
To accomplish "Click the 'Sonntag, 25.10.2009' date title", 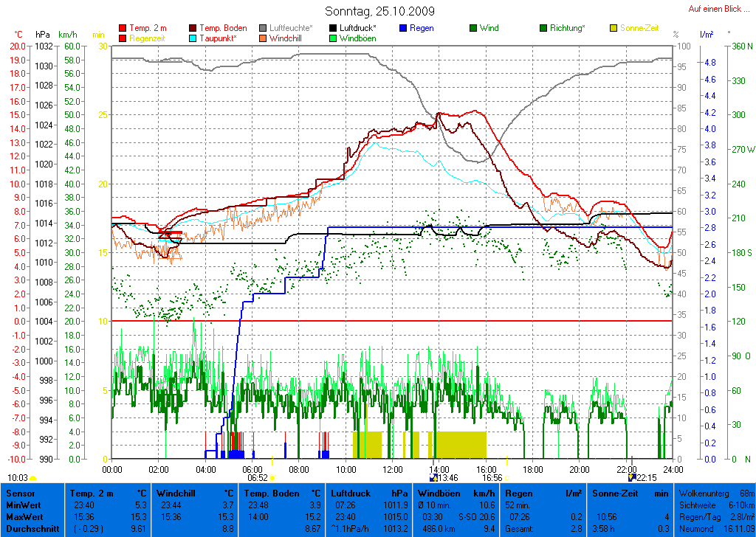I will coord(379,11).
